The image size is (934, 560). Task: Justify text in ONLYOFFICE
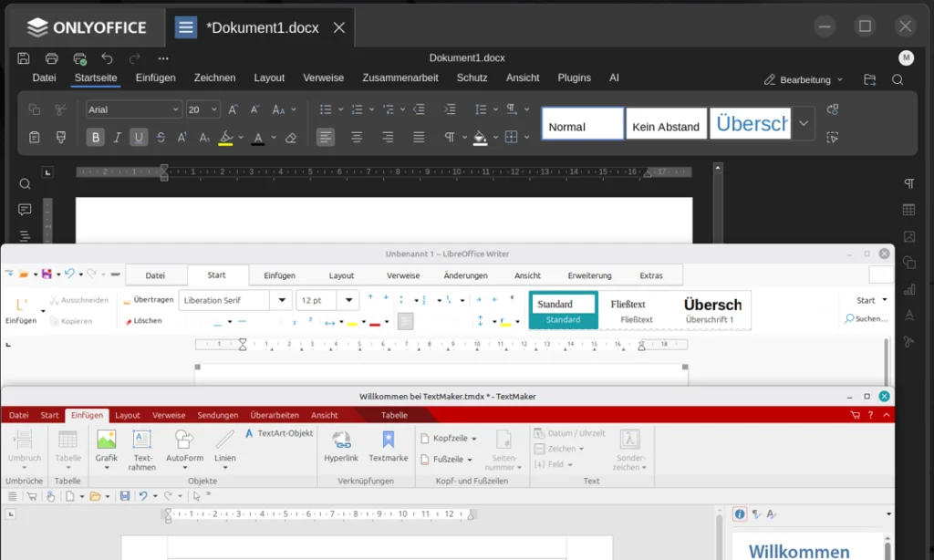tap(419, 138)
